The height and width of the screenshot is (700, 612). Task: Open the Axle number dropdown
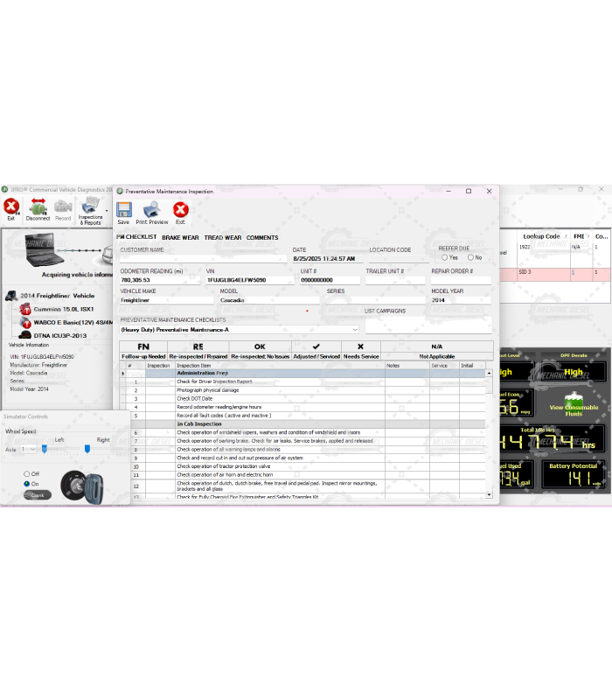31,449
